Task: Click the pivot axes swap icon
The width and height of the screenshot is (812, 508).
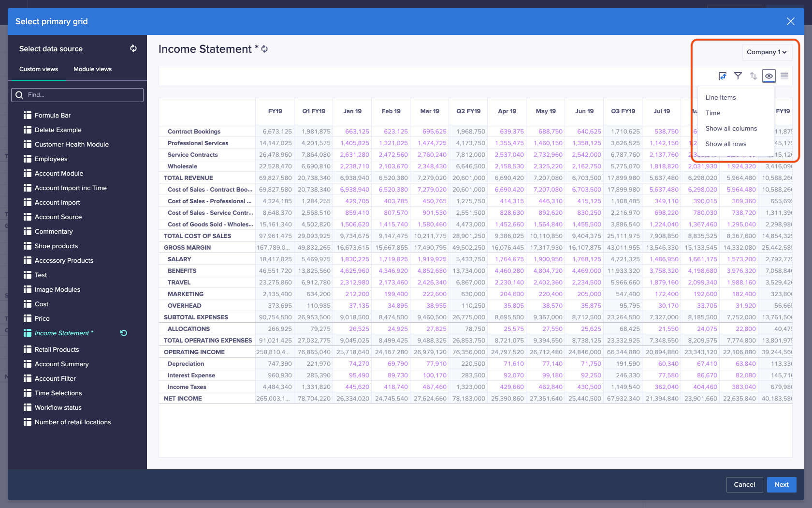Action: click(723, 75)
